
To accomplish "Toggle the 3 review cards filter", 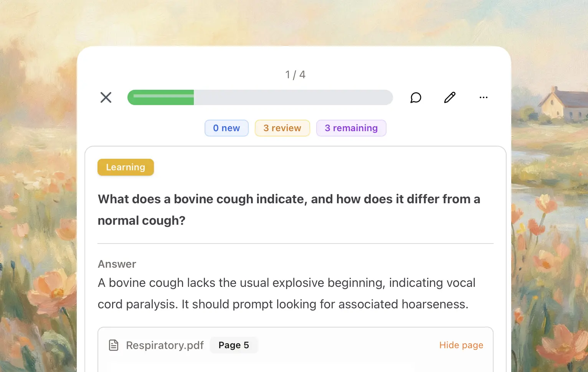I will click(282, 128).
